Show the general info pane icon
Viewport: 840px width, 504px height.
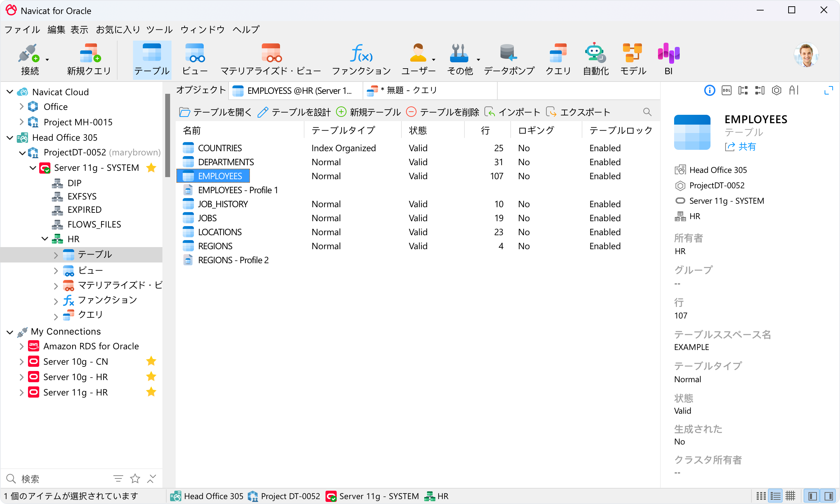click(709, 91)
